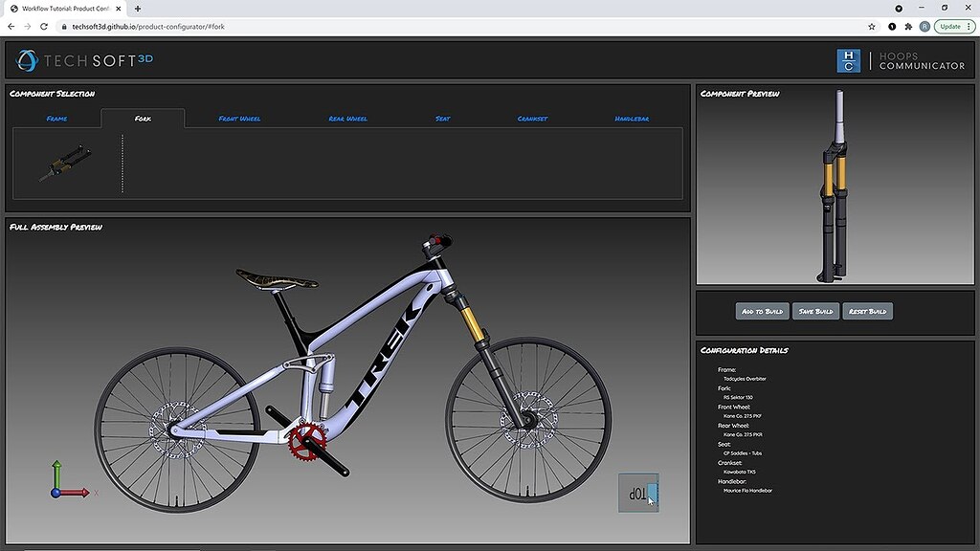The height and width of the screenshot is (551, 980).
Task: Switch to the Frame tab
Action: coord(55,118)
